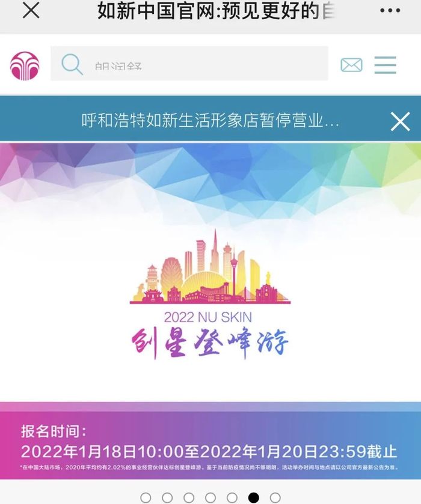The image size is (421, 504).
Task: Select the third carousel dot
Action: [x=189, y=497]
